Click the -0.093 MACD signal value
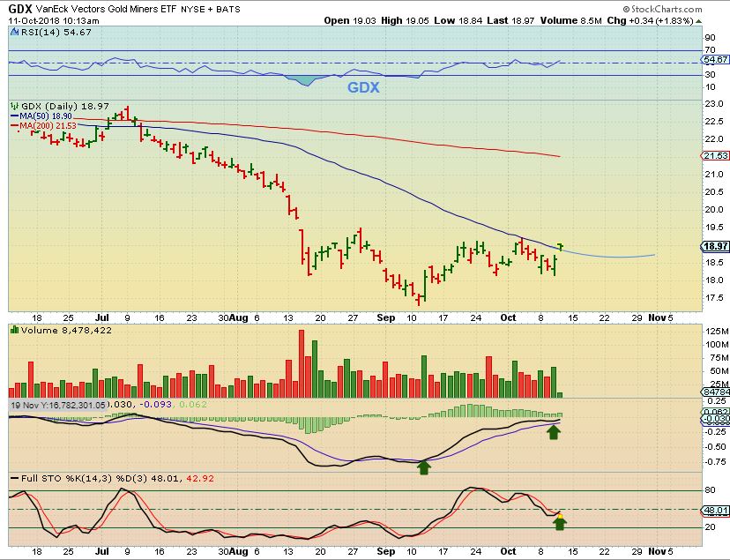730x560 pixels. (156, 405)
